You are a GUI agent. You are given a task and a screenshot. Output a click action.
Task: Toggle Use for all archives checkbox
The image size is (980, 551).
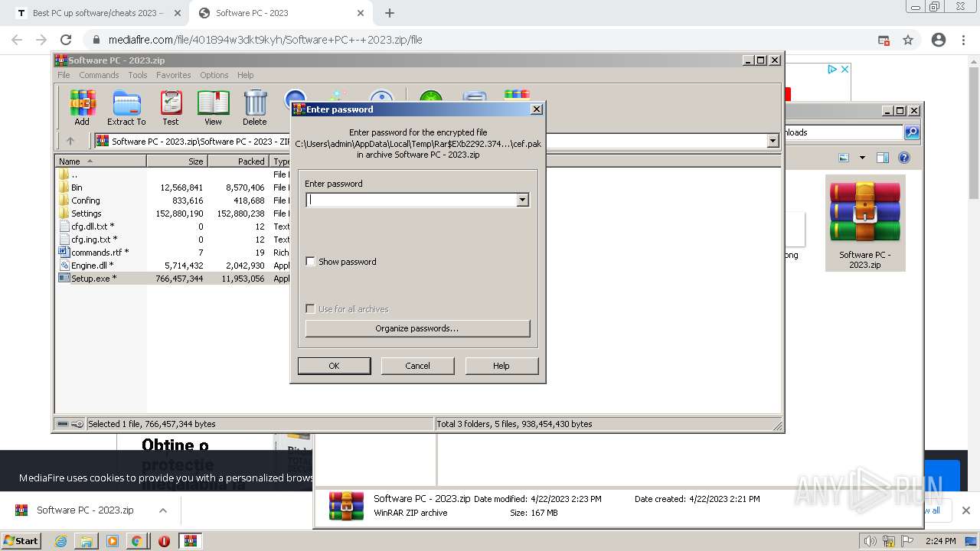click(x=310, y=309)
